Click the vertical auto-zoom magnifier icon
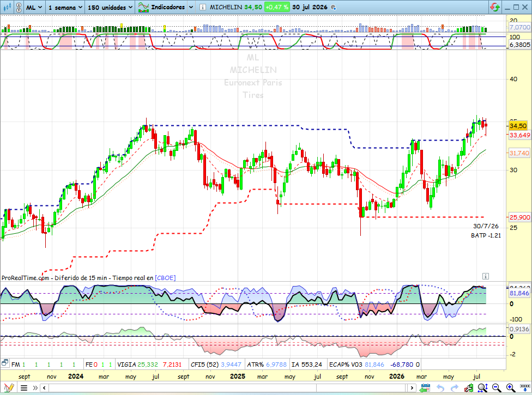Viewport: 532px width, 395px height. point(483,387)
